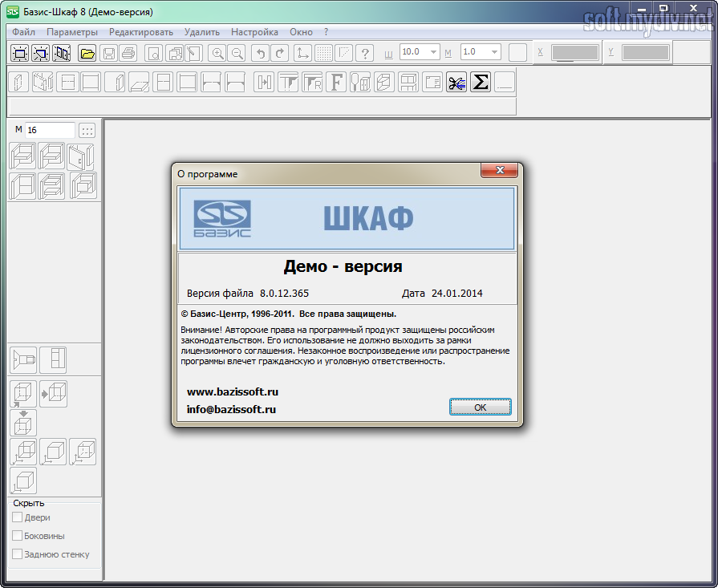Click the screw fastener icon in left panel
Viewport: 718px width, 588px height.
tap(24, 360)
